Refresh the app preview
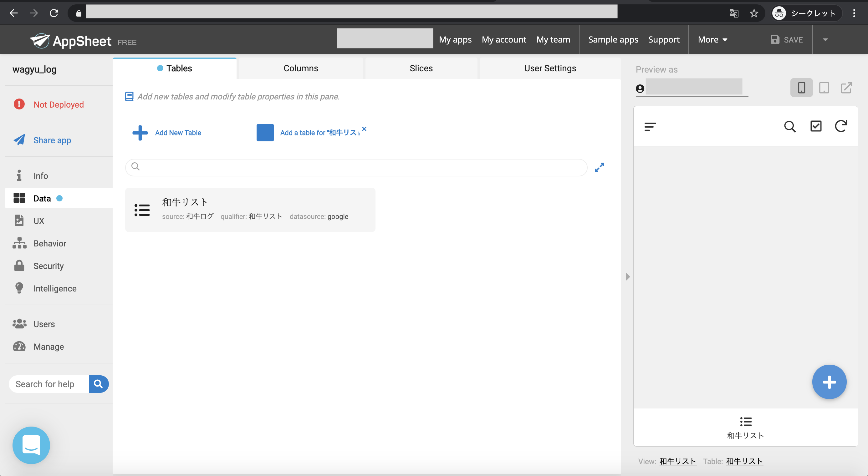 tap(841, 126)
